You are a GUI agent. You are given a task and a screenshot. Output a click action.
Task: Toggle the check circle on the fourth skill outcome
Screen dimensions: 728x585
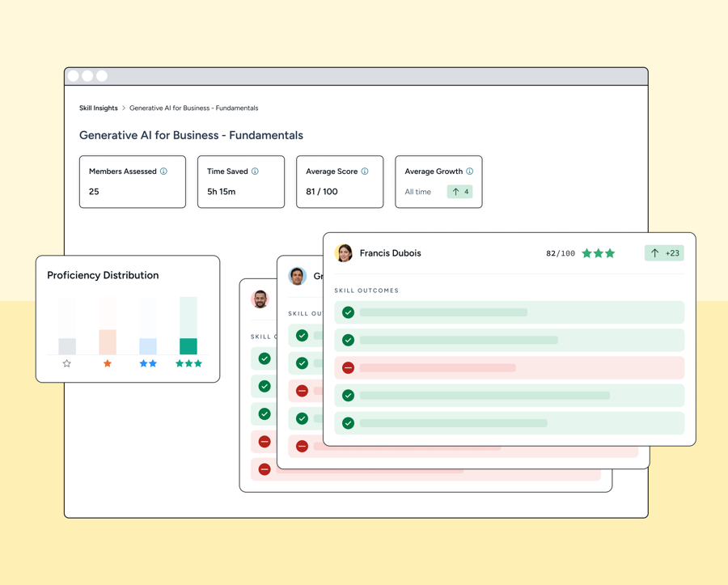tap(348, 395)
